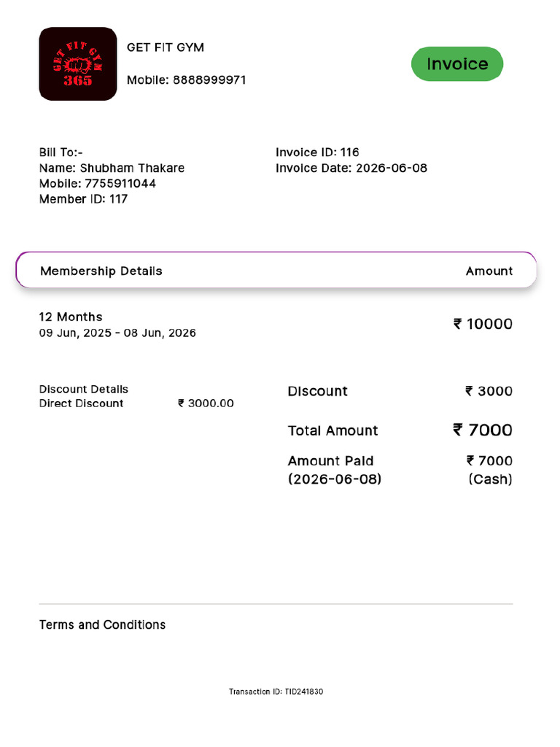
Task: Click the (Cash) payment method text
Action: [490, 479]
